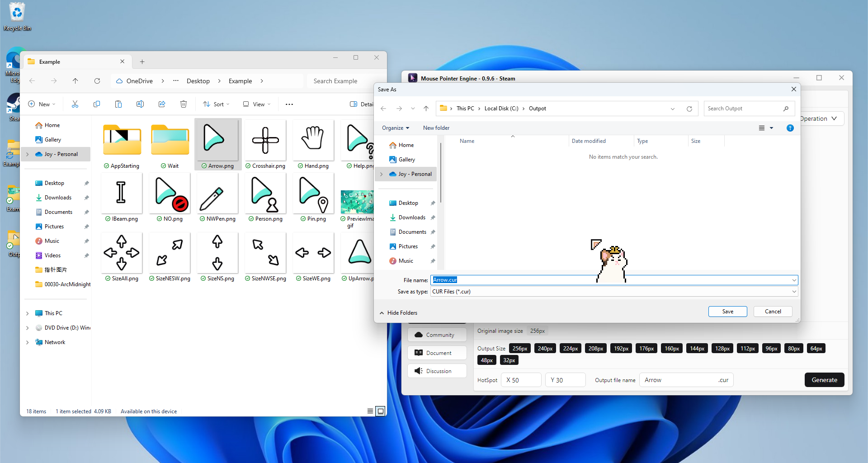868x463 pixels.
Task: Open the Save as type dropdown
Action: pyautogui.click(x=614, y=292)
